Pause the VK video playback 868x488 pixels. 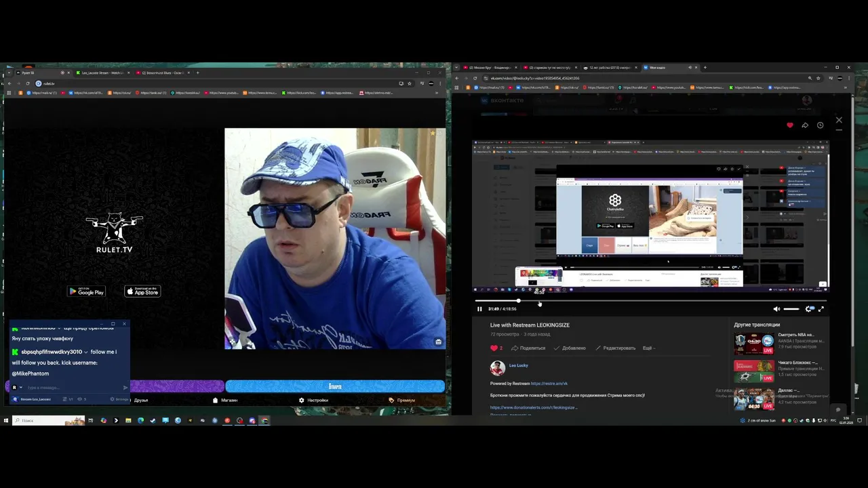(x=479, y=309)
